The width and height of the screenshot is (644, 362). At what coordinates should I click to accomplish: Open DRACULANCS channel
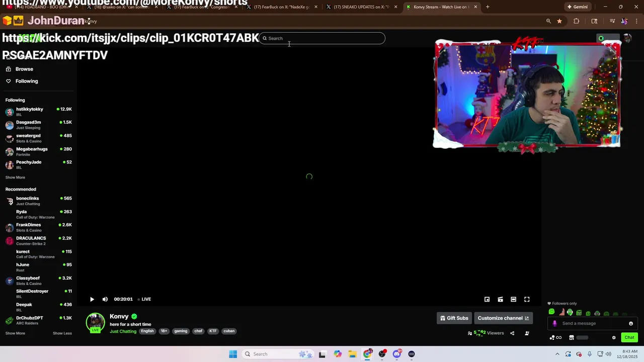[38, 241]
